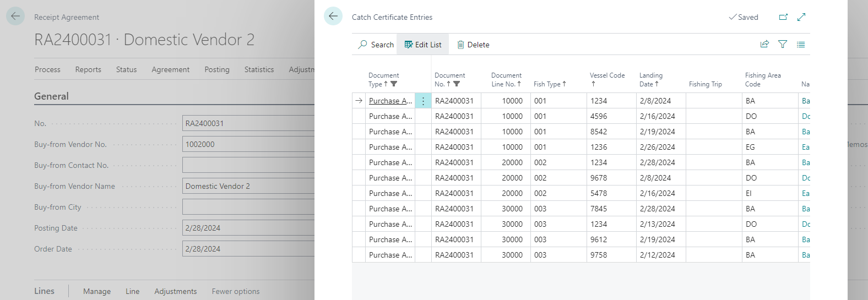Image resolution: width=868 pixels, height=300 pixels.
Task: Click the Buy-from Vendor No. field
Action: pyautogui.click(x=248, y=144)
